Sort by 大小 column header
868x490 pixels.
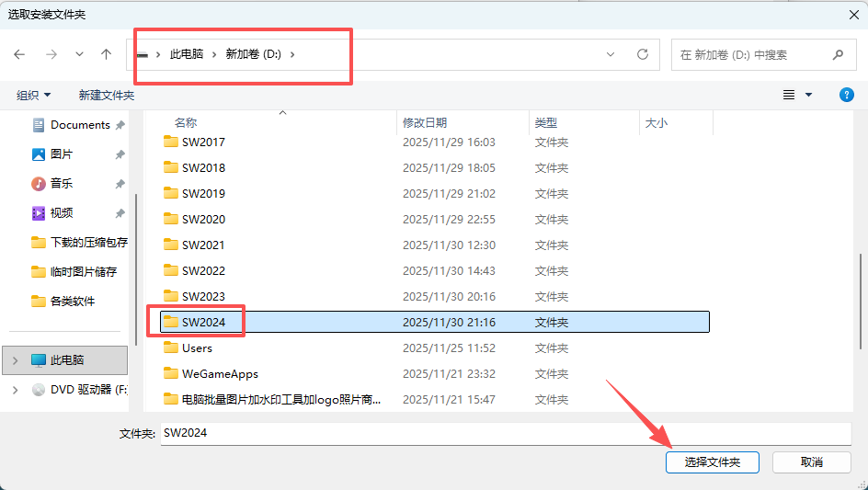point(656,123)
